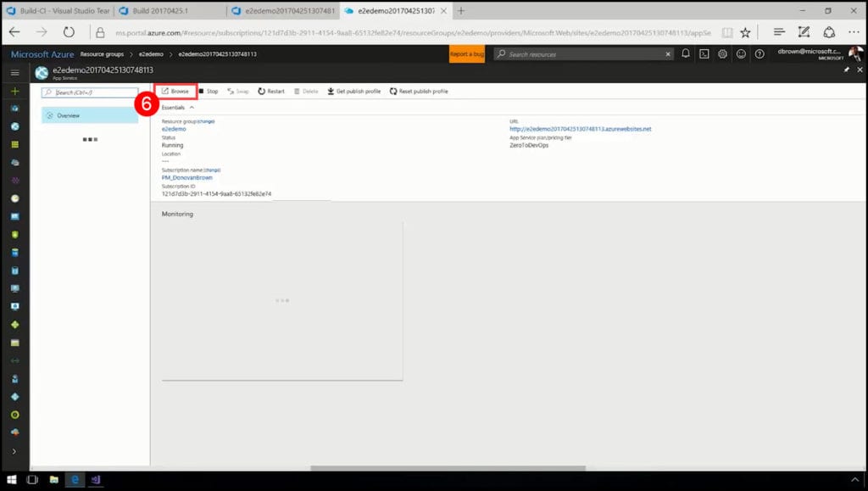The width and height of the screenshot is (868, 491).
Task: Open File Explorer from the taskbar
Action: 53,479
